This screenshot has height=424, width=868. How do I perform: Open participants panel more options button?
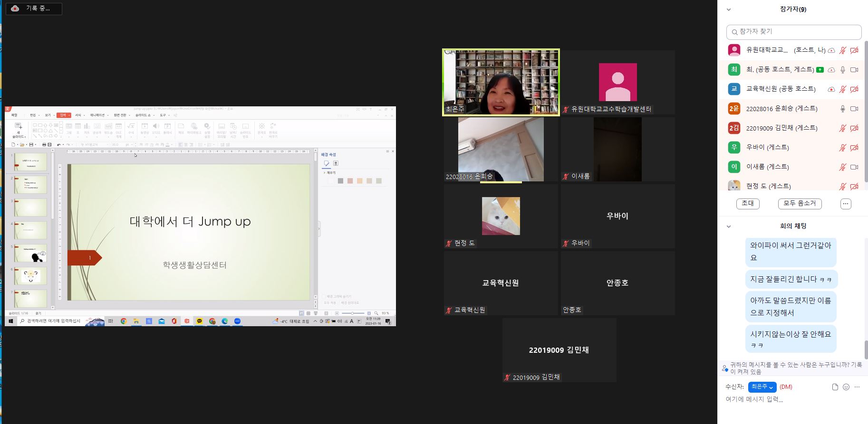[x=845, y=204]
